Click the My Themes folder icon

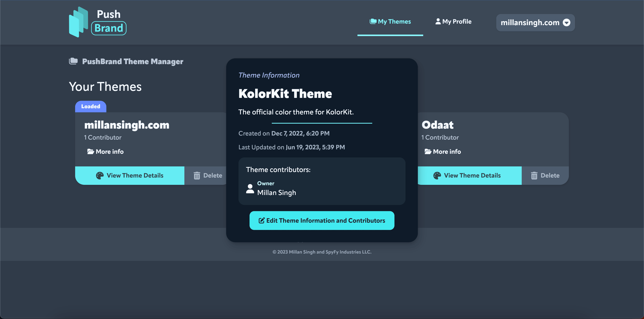coord(373,21)
